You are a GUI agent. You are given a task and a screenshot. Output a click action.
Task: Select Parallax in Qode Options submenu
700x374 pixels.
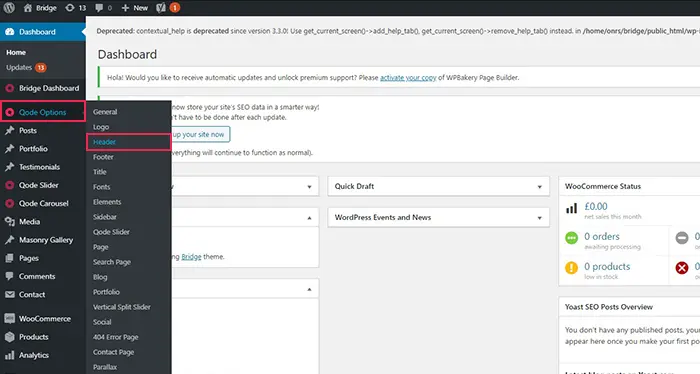click(105, 367)
